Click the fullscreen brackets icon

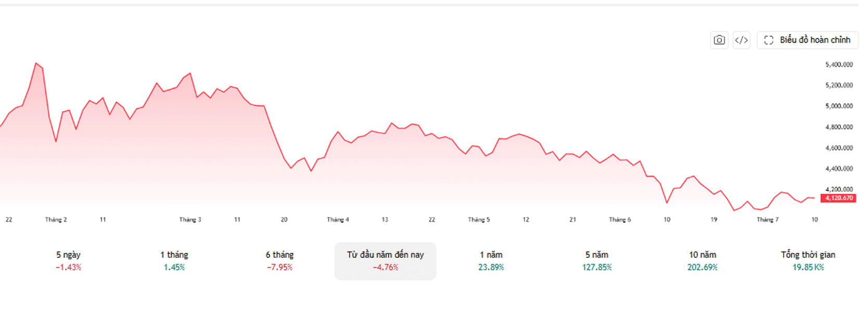pos(769,40)
